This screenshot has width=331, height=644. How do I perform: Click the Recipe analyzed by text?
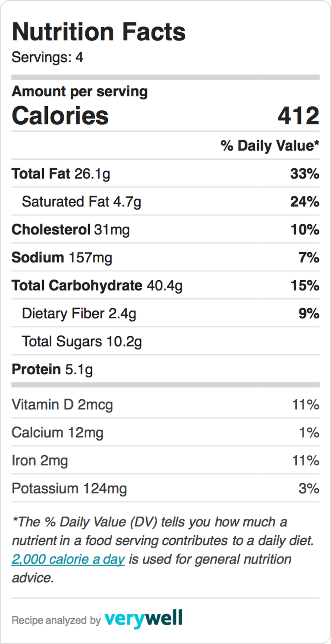point(56,620)
